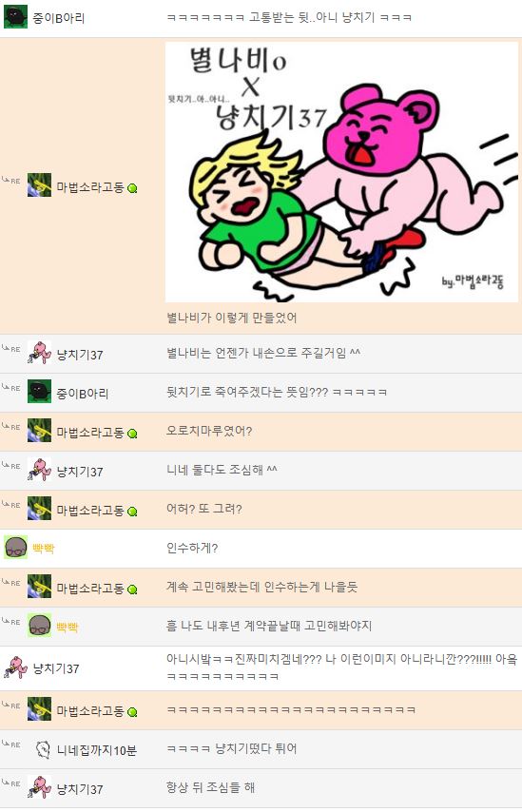The image size is (522, 812).
Task: Click the 별나비가 이렇게 만들었어 caption text
Action: (231, 318)
